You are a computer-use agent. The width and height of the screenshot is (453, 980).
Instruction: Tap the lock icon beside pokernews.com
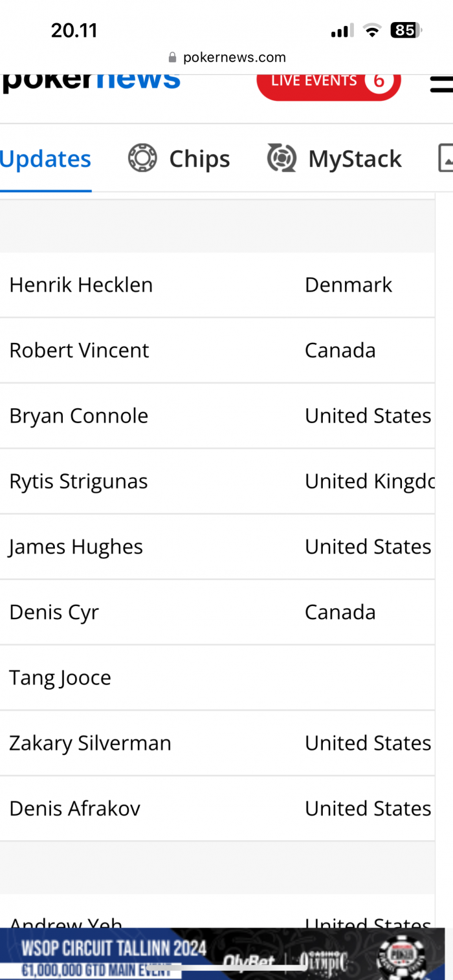tap(172, 58)
